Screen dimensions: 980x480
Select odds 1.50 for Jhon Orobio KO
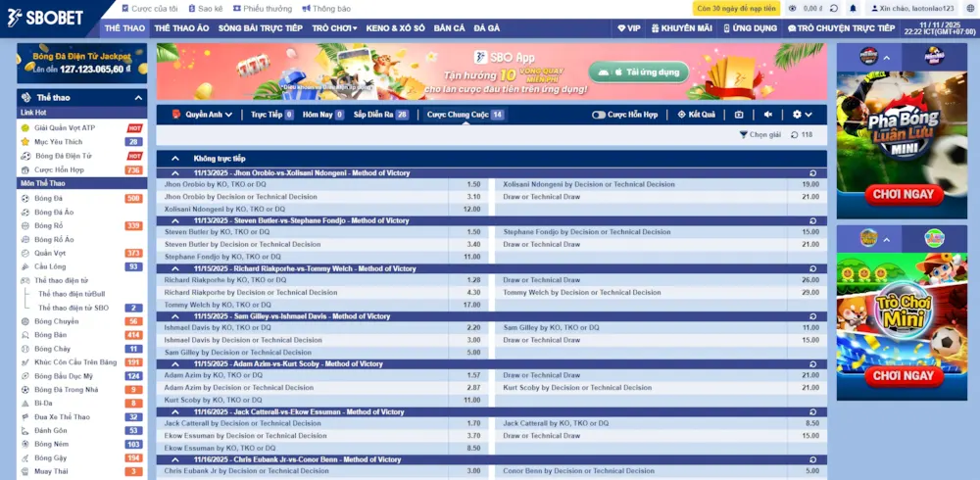coord(473,184)
